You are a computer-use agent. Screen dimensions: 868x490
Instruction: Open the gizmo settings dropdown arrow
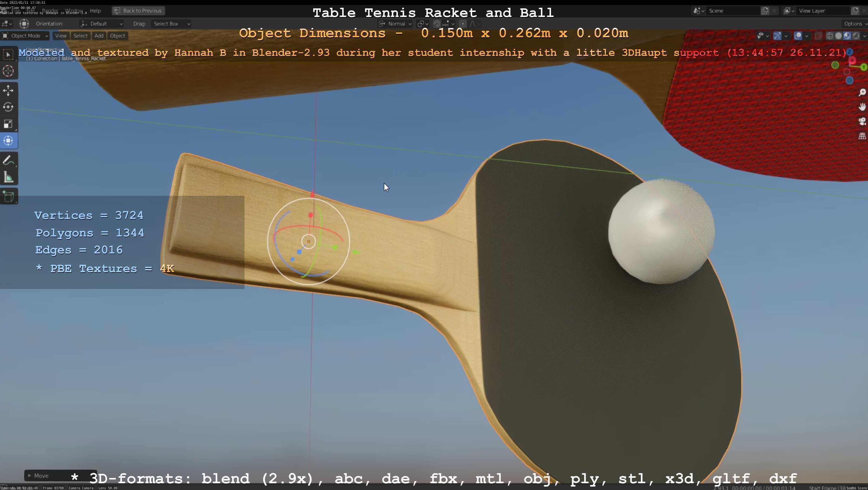(x=786, y=36)
